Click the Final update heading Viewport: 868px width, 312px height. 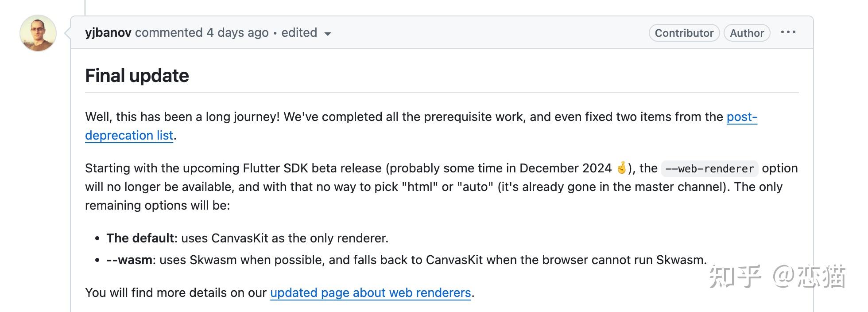click(x=137, y=75)
